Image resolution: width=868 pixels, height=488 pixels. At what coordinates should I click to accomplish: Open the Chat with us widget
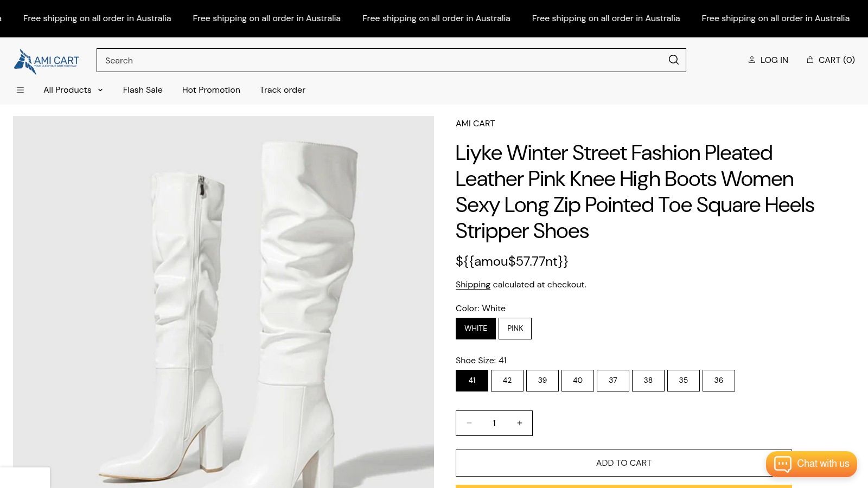pyautogui.click(x=811, y=464)
